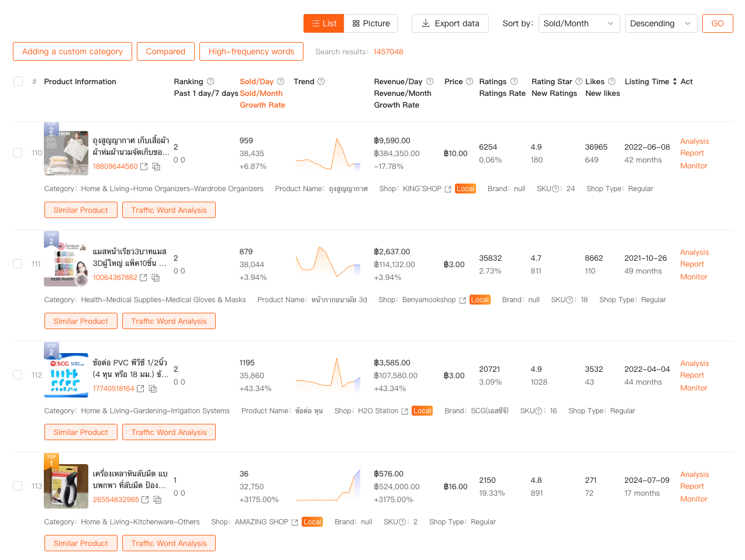Open external link icon beside product ID 18809644560
Image resolution: width=745 pixels, height=560 pixels.
(x=144, y=167)
